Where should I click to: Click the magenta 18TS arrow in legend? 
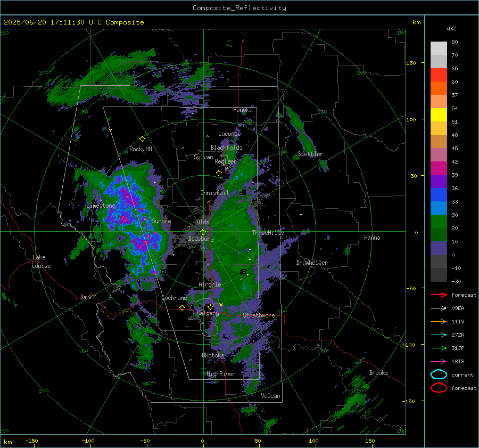pos(439,362)
